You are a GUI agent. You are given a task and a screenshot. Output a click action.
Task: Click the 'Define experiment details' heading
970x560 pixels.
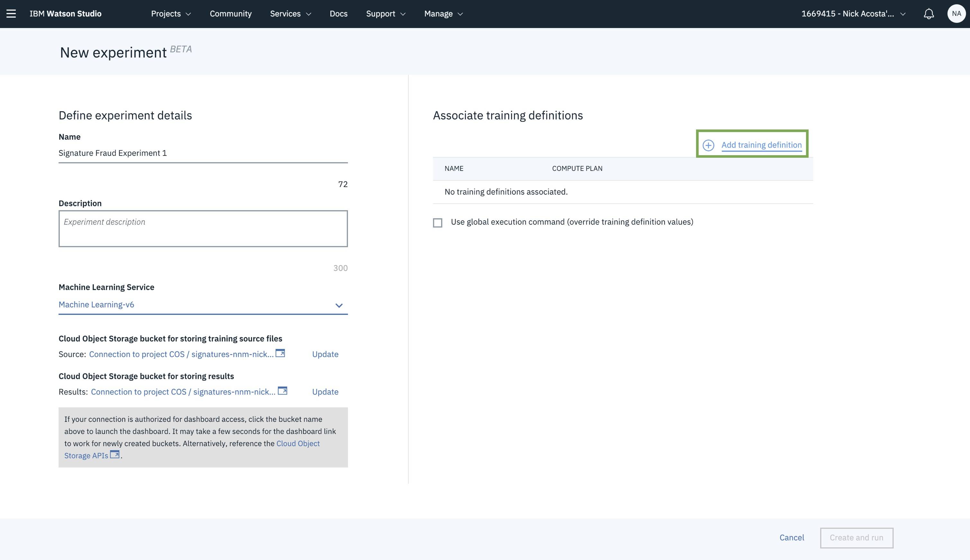[125, 115]
